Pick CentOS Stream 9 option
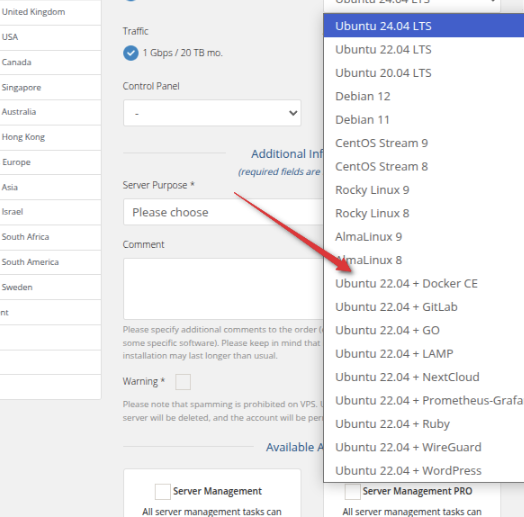This screenshot has height=517, width=524. [424, 143]
